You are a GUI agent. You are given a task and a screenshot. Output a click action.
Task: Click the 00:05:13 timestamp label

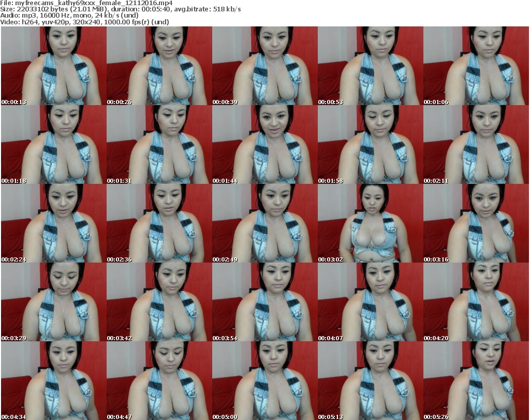(x=331, y=416)
